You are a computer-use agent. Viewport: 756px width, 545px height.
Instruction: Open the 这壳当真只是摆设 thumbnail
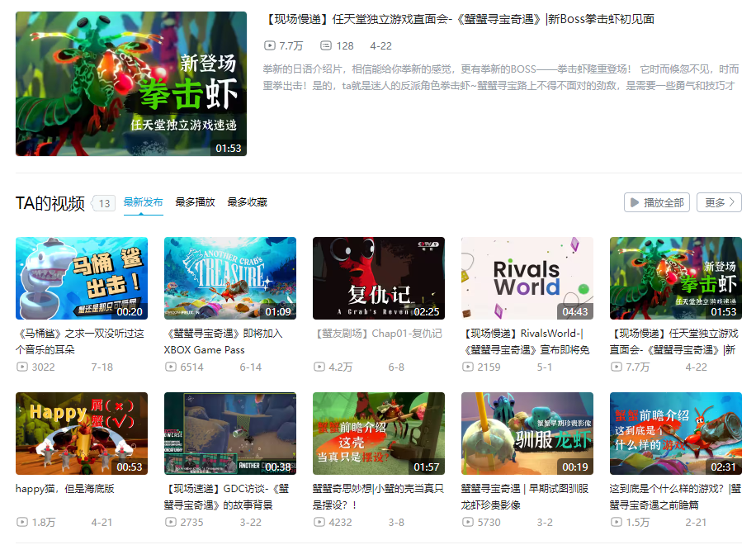point(379,434)
